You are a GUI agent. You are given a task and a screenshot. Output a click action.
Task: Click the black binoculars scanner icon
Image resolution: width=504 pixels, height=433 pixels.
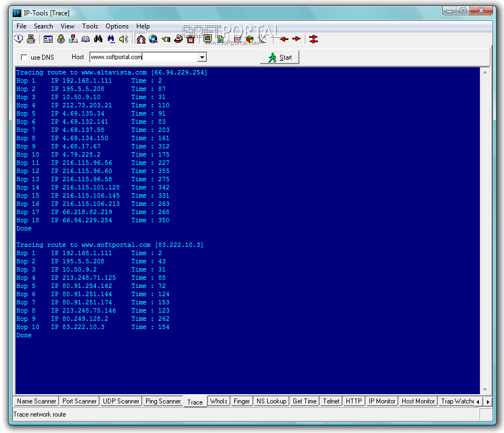(x=98, y=39)
